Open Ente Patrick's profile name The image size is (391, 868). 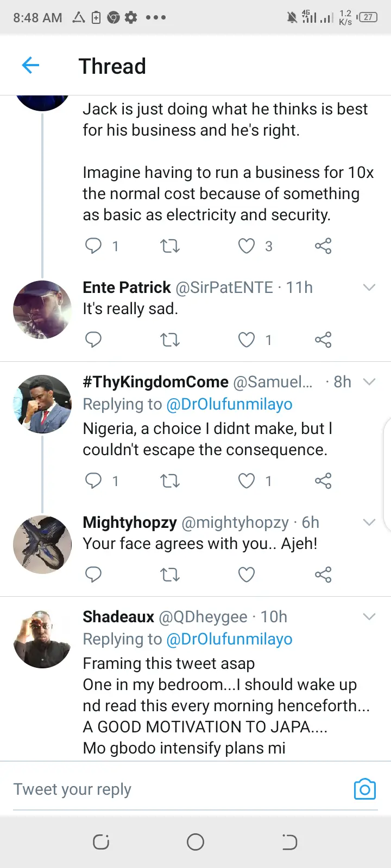point(127,288)
